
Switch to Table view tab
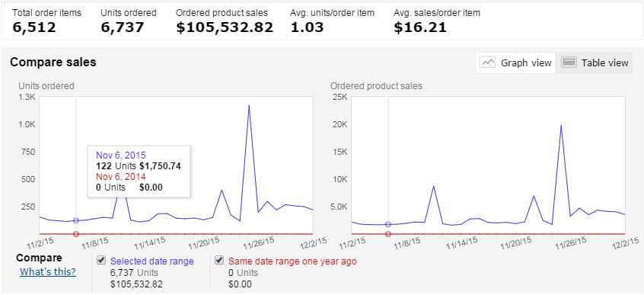pyautogui.click(x=595, y=63)
